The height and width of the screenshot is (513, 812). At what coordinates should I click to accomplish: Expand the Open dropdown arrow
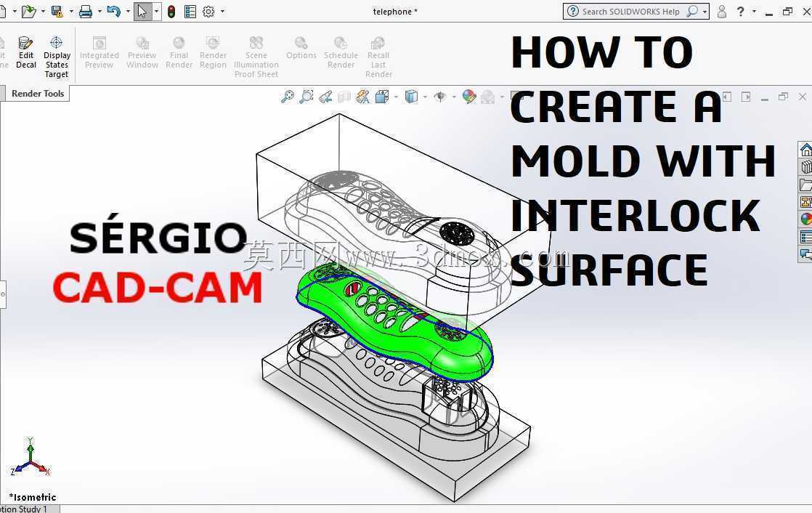click(x=42, y=12)
